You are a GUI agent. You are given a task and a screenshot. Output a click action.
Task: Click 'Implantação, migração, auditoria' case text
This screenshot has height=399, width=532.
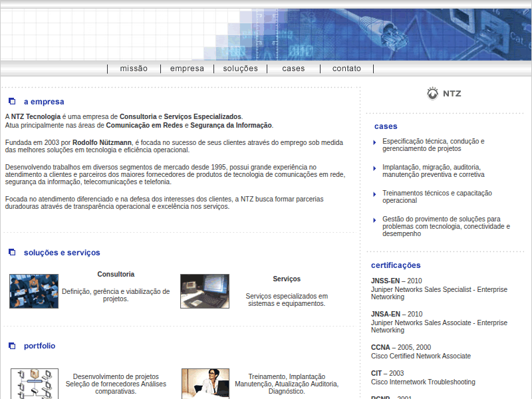pos(434,171)
